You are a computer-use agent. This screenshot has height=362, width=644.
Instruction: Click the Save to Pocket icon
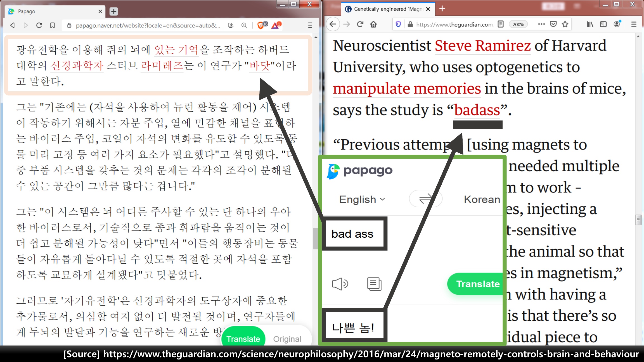[553, 24]
